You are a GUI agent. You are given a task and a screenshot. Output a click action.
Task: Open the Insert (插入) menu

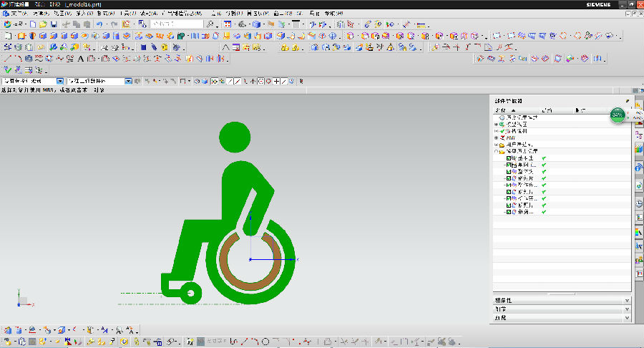click(84, 14)
